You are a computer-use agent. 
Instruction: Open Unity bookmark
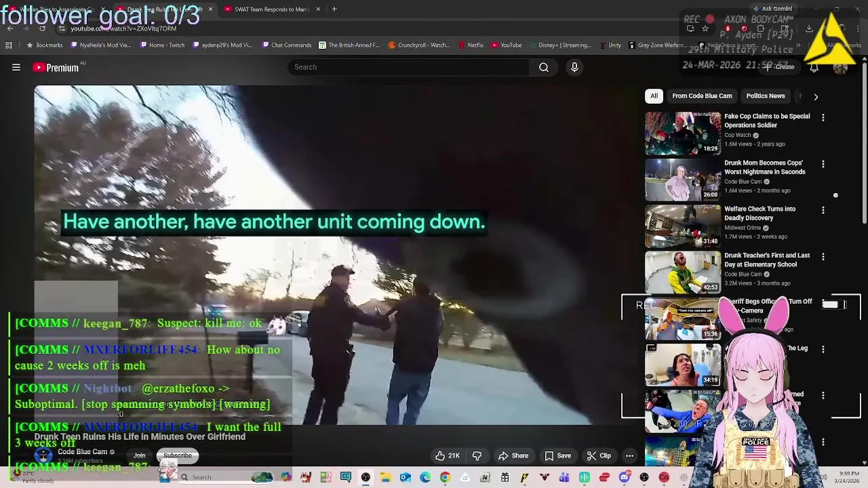click(610, 45)
